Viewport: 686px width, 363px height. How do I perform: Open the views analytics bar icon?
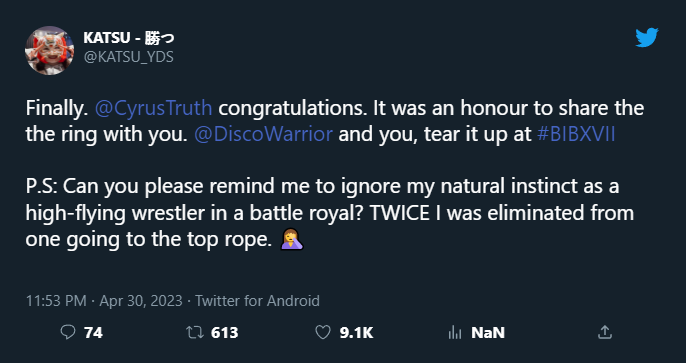click(455, 333)
